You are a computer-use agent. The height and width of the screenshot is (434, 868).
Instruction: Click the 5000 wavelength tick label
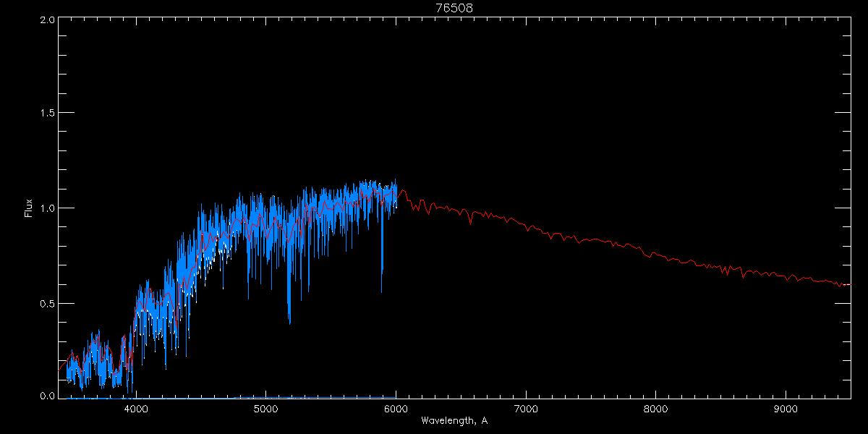click(x=266, y=409)
